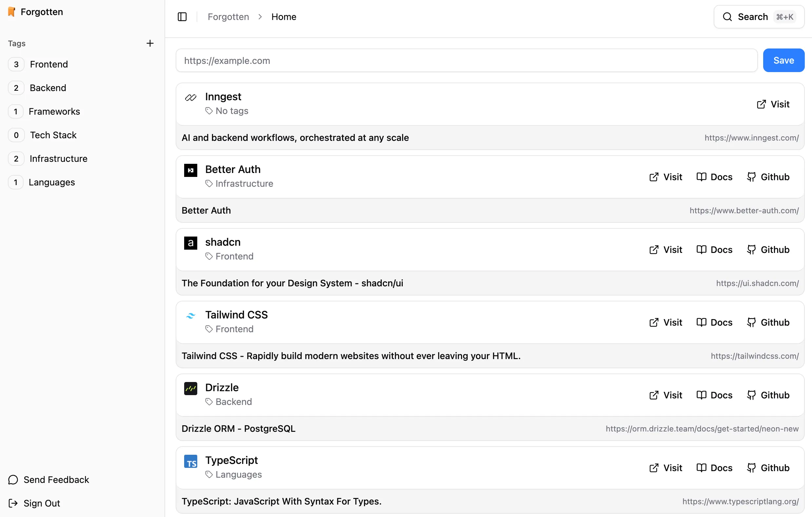Viewport: 812px width, 517px height.
Task: Click the link icon next to Inngest
Action: tap(190, 97)
